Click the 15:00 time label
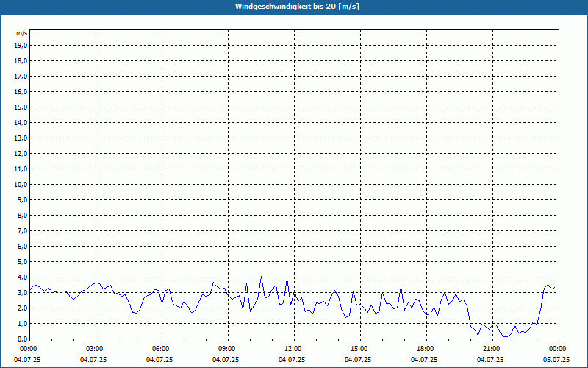Viewport: 588px width, 368px height. click(358, 349)
